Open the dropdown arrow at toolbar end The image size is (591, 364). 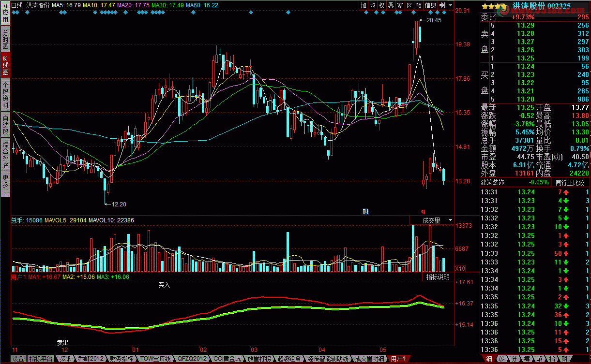[451, 5]
